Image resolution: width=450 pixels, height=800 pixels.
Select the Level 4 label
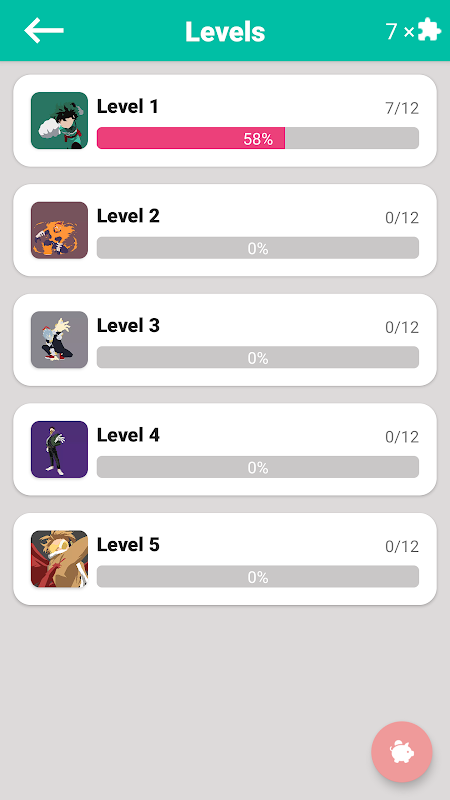pyautogui.click(x=128, y=435)
